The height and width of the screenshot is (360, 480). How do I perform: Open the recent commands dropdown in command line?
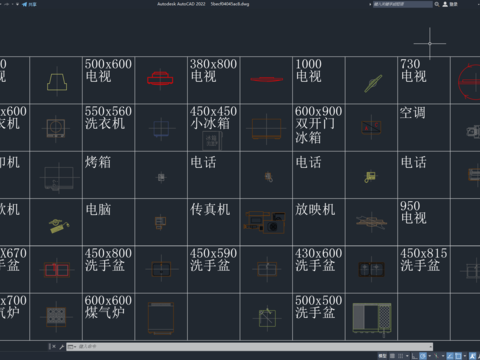click(x=71, y=347)
